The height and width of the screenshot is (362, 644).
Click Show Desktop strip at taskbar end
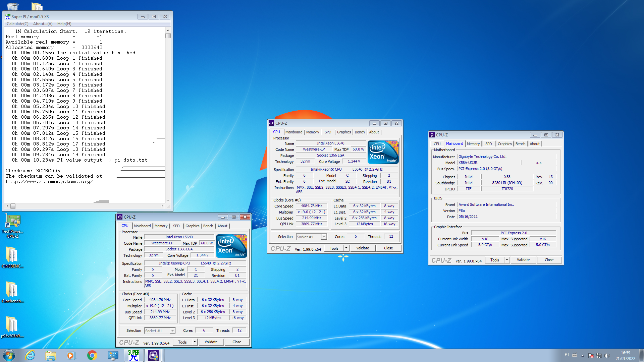tap(642, 355)
